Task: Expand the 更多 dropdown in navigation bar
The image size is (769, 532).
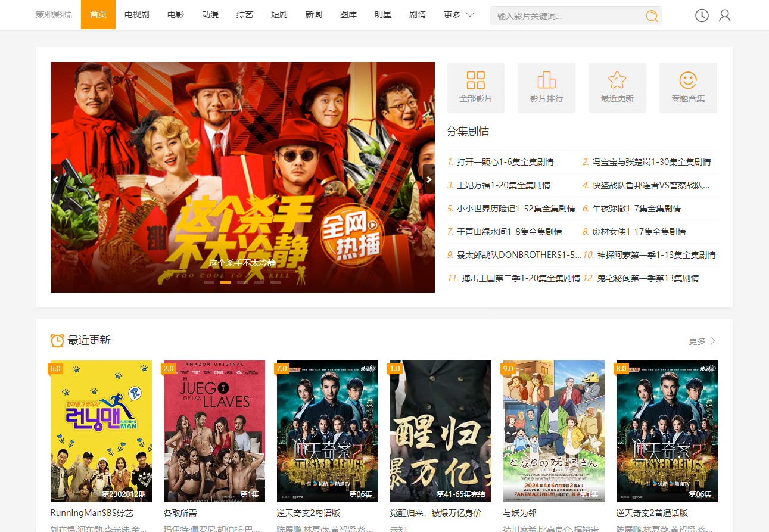Action: click(459, 15)
